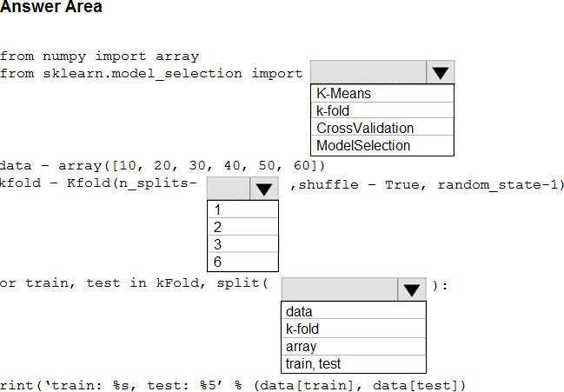Click the empty import selection field
This screenshot has height=392, width=564.
pos(368,73)
